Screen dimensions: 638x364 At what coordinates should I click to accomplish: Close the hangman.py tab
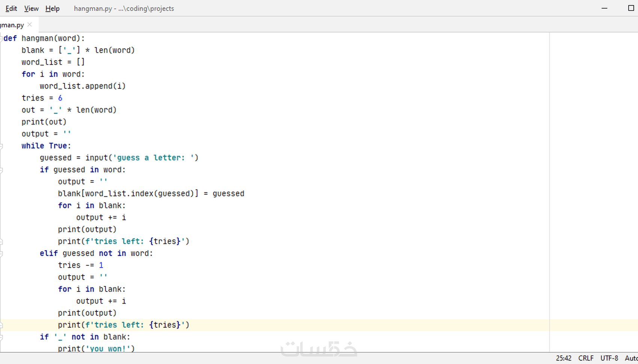(x=29, y=25)
